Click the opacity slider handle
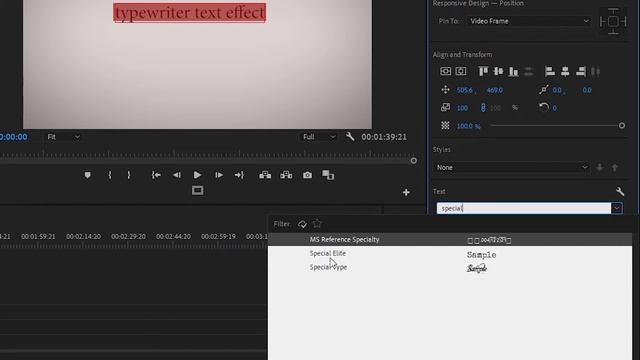The height and width of the screenshot is (360, 640). (622, 126)
